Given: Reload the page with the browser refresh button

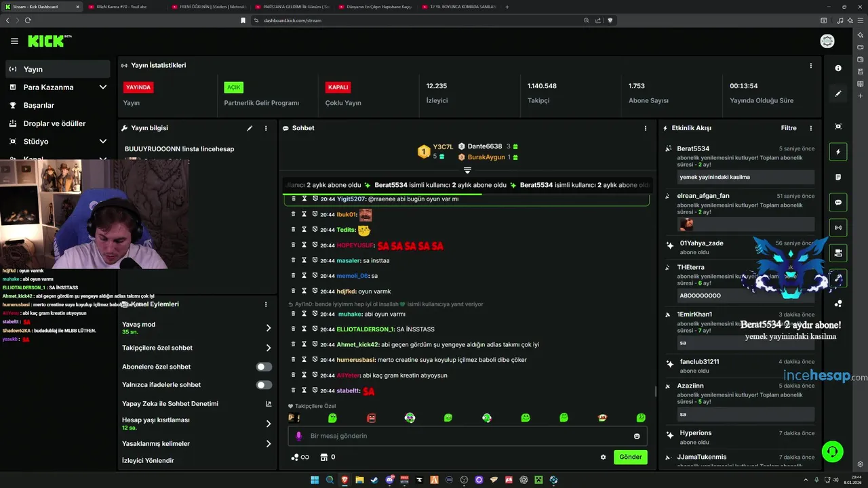Looking at the screenshot, I should [28, 20].
